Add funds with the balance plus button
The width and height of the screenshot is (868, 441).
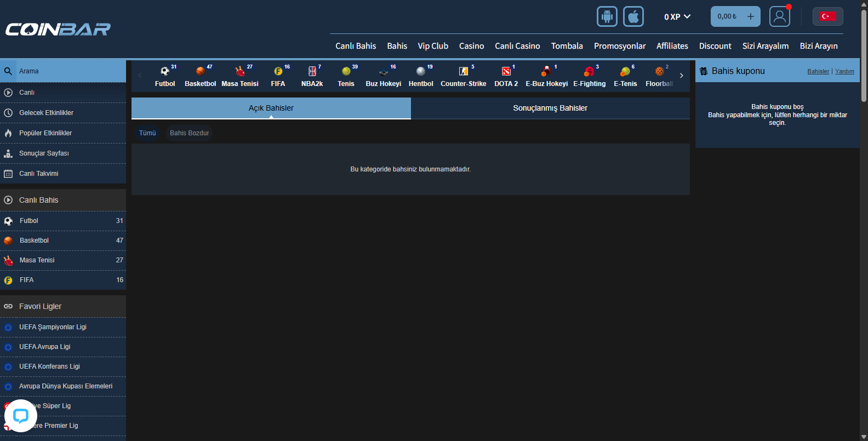(x=751, y=16)
